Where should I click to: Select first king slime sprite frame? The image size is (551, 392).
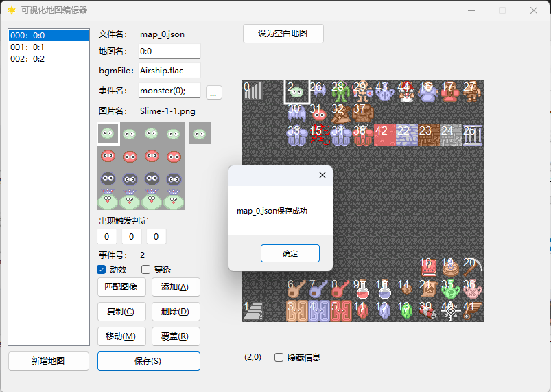click(108, 199)
